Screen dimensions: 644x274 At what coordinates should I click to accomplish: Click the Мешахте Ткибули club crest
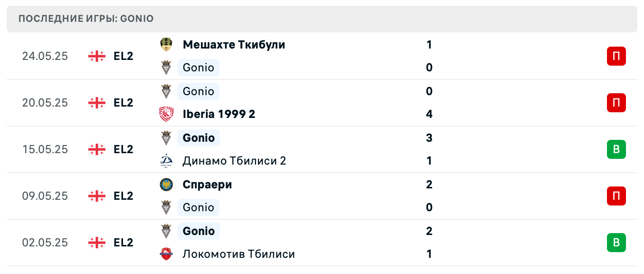(x=166, y=45)
